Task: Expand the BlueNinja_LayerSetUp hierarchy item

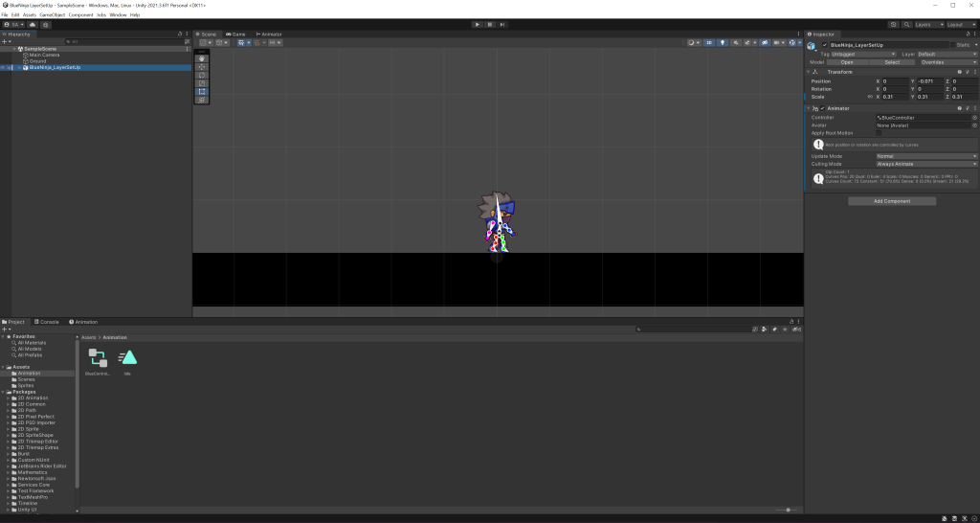Action: (x=18, y=68)
